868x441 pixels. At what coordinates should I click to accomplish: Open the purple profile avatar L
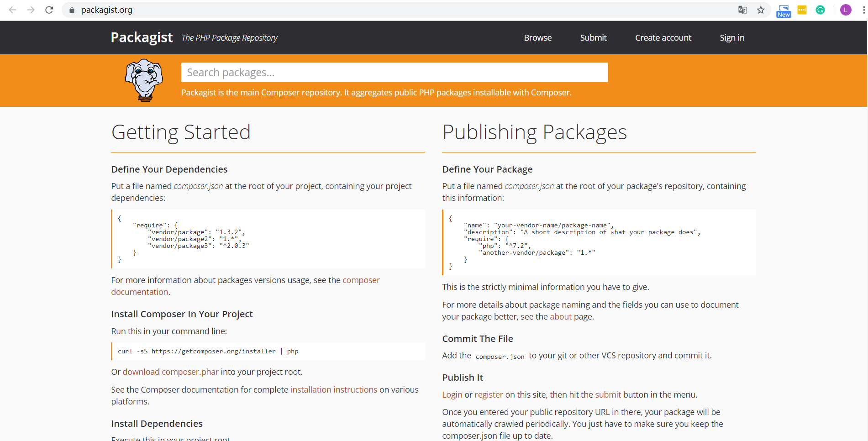pos(846,10)
